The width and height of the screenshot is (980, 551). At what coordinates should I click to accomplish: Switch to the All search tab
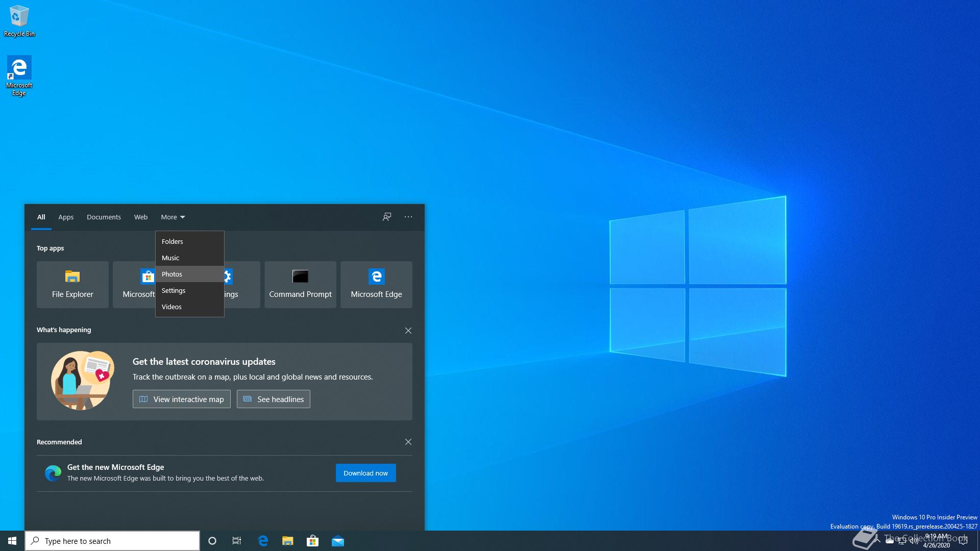pyautogui.click(x=41, y=217)
